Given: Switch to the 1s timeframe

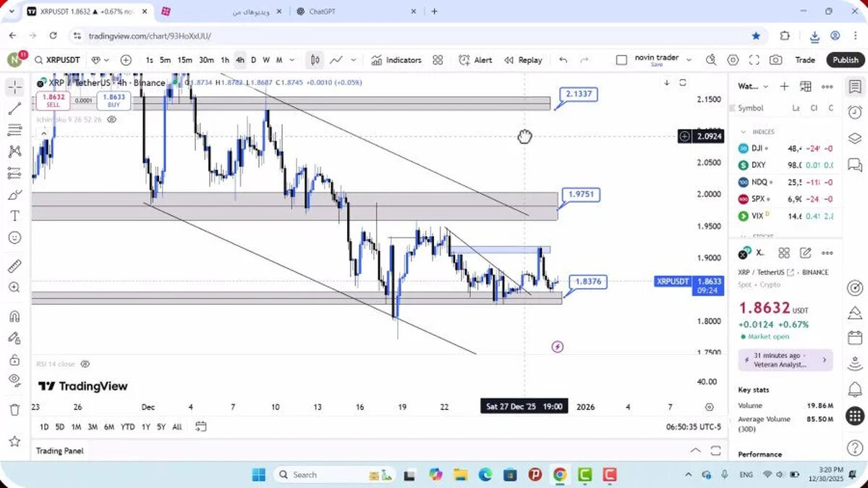Looking at the screenshot, I should (x=149, y=60).
